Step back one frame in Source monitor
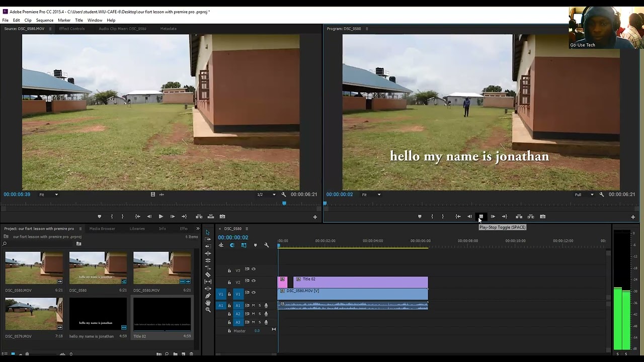The width and height of the screenshot is (644, 362). tap(149, 217)
